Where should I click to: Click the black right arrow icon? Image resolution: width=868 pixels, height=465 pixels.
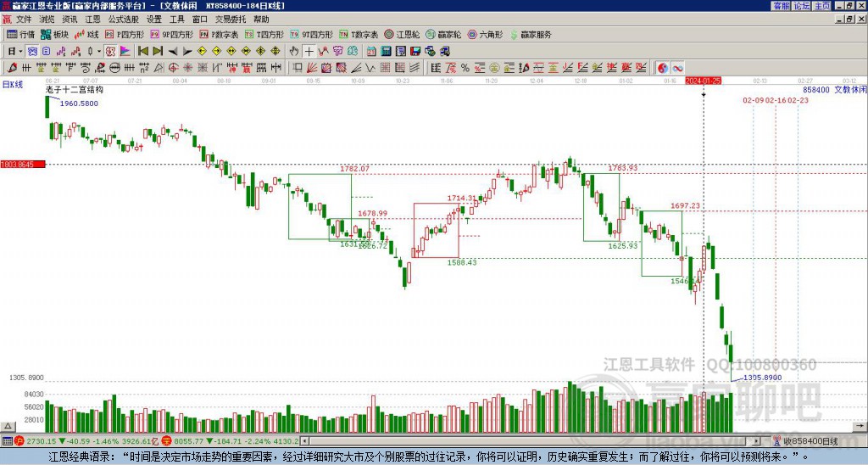pos(187,52)
